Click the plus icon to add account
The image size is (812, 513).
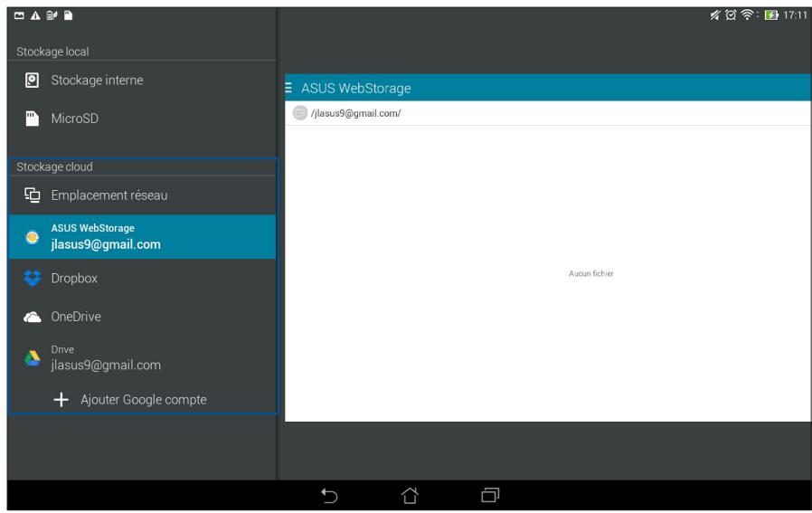(x=61, y=400)
